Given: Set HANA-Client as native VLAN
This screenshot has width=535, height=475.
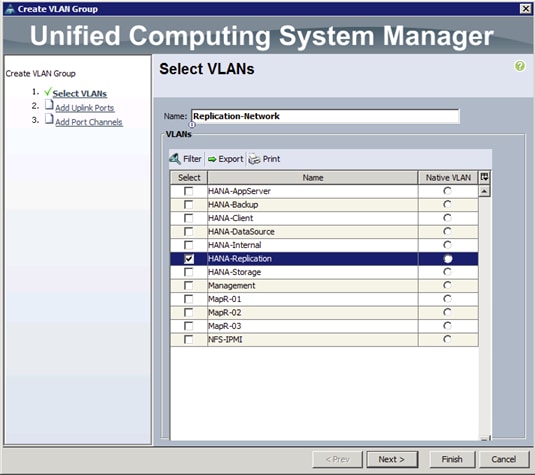Looking at the screenshot, I should tap(447, 218).
